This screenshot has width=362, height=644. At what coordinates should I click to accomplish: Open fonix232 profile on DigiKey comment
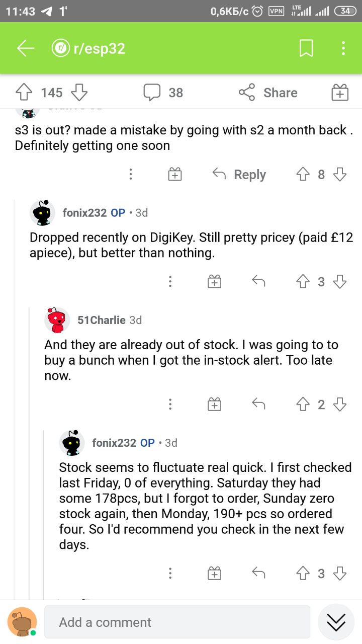[43, 213]
